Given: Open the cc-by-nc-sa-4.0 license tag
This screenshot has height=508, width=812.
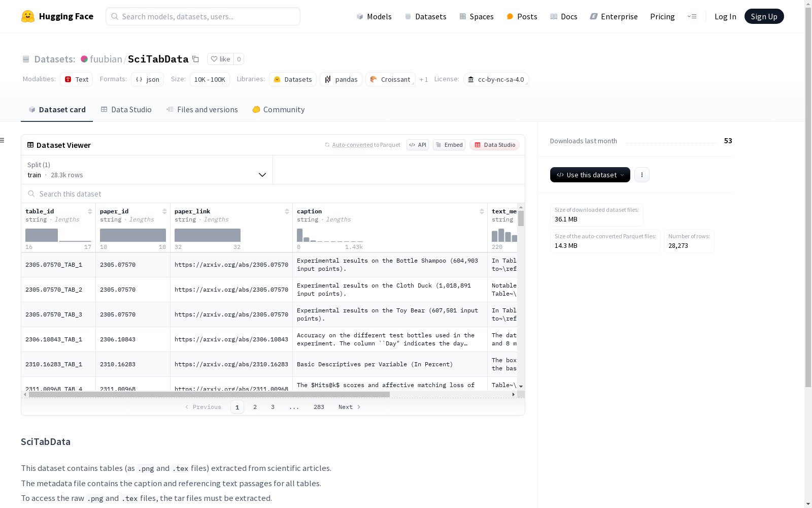Looking at the screenshot, I should tap(496, 79).
